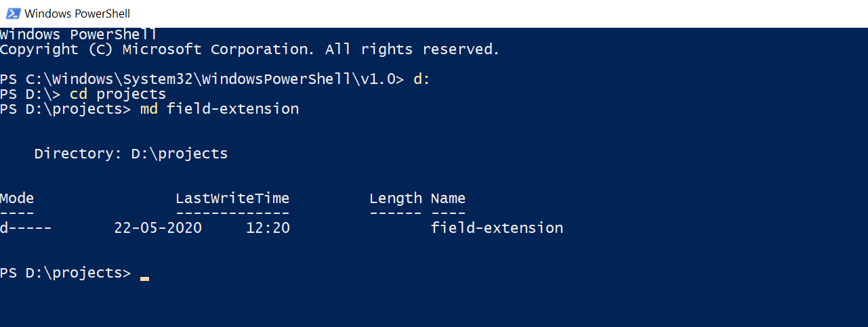The width and height of the screenshot is (868, 327).
Task: Click the 'cd projects' command line
Action: tap(118, 93)
